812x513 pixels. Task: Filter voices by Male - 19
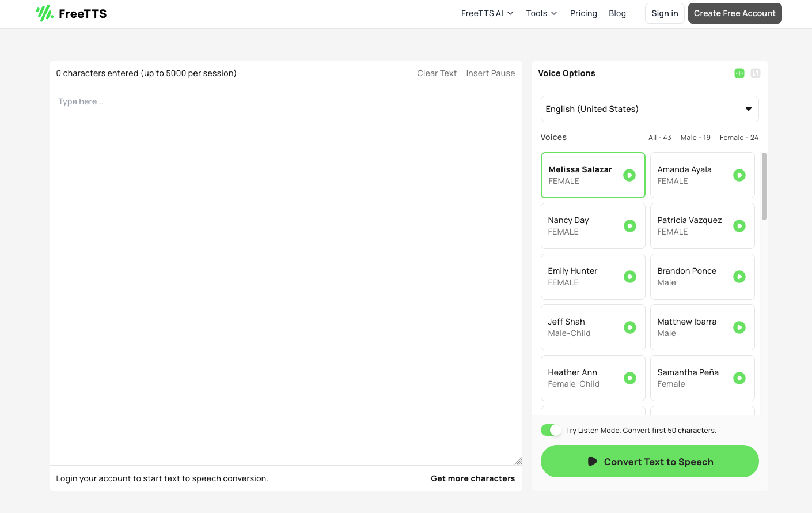(x=695, y=138)
